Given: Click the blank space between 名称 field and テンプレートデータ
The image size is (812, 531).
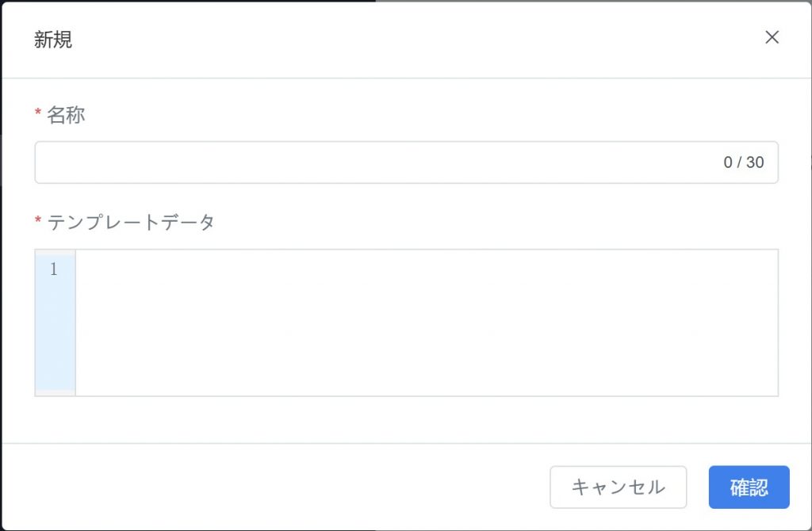Looking at the screenshot, I should coord(396,198).
